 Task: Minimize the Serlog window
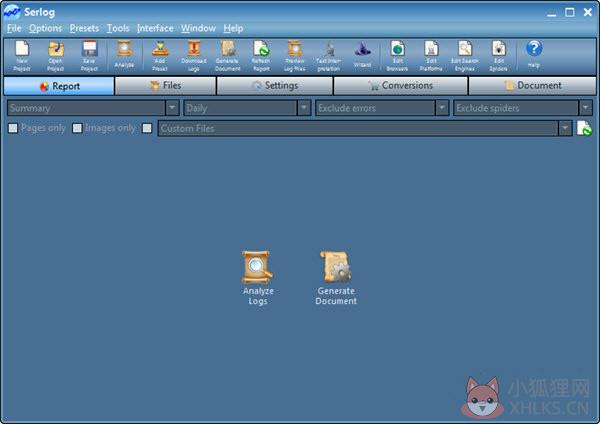tap(551, 13)
